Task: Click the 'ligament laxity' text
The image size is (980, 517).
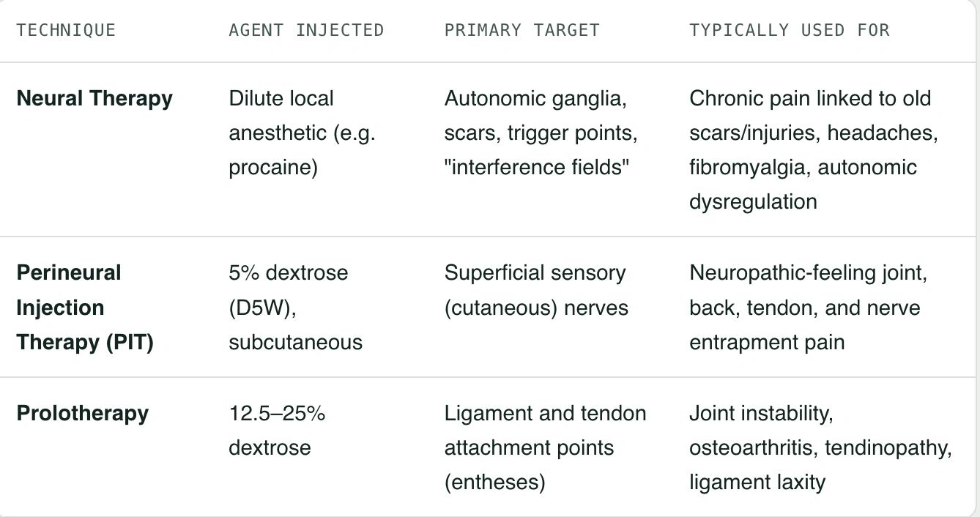Action: [757, 483]
